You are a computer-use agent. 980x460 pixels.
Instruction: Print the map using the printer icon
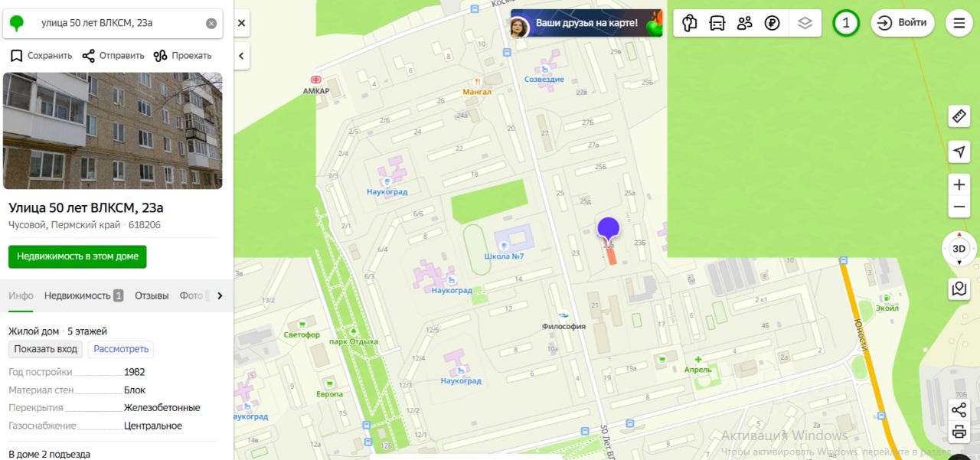click(x=959, y=432)
